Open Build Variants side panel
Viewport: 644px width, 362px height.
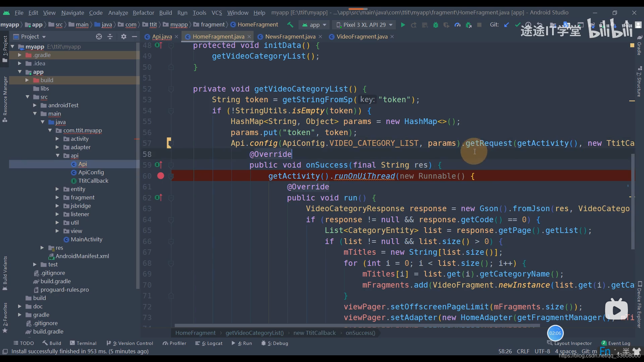(5, 273)
